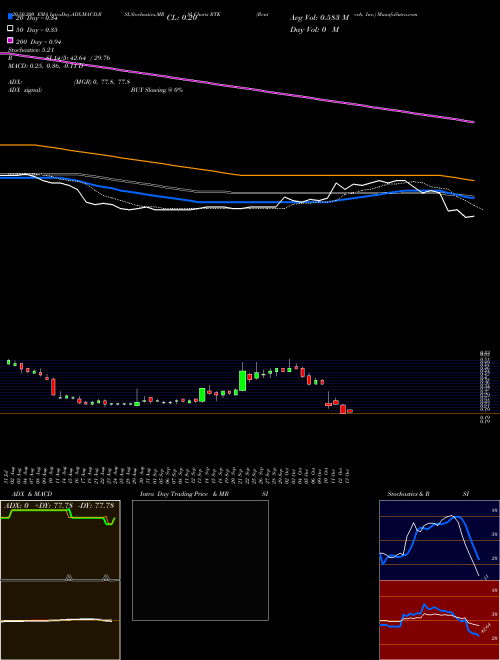Click the 'Day Vol: 0 M' label
This screenshot has height=660, width=500.
314,30
